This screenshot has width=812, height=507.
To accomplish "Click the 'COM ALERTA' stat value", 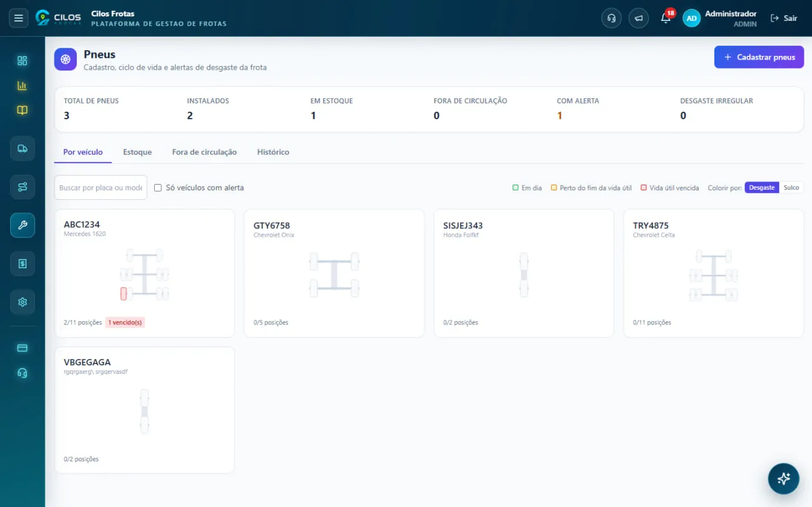I will click(560, 115).
